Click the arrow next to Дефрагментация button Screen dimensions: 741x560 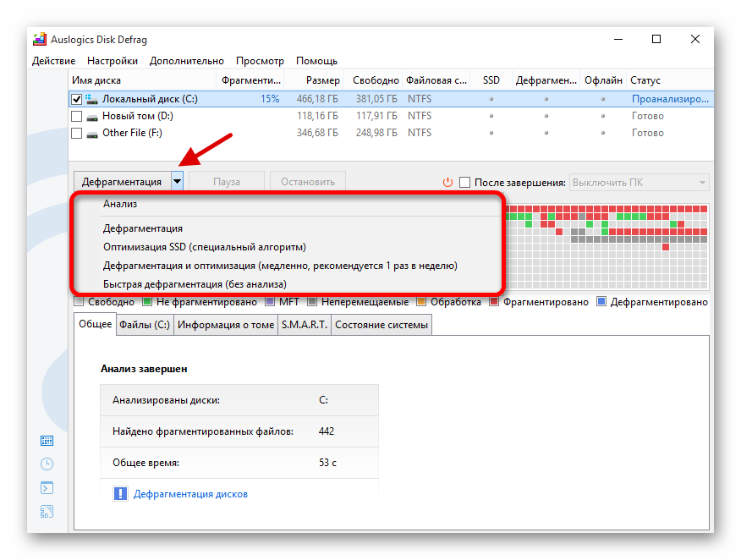click(x=177, y=181)
